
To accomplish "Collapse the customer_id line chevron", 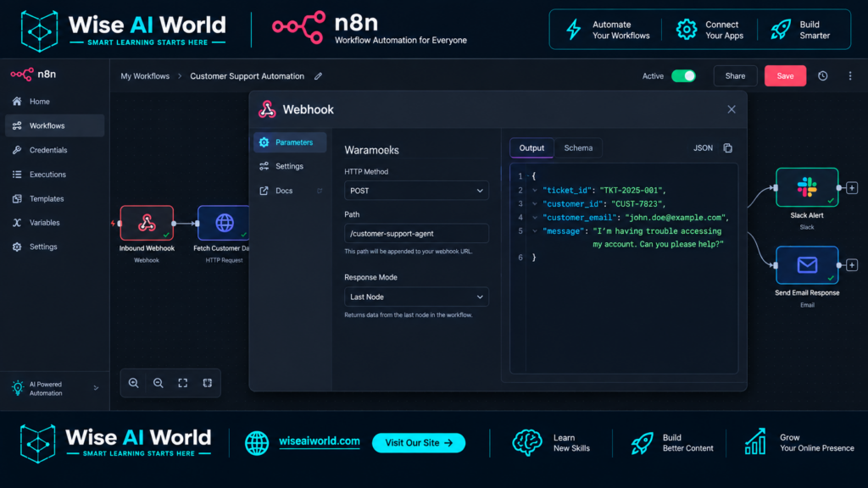I will pyautogui.click(x=535, y=203).
